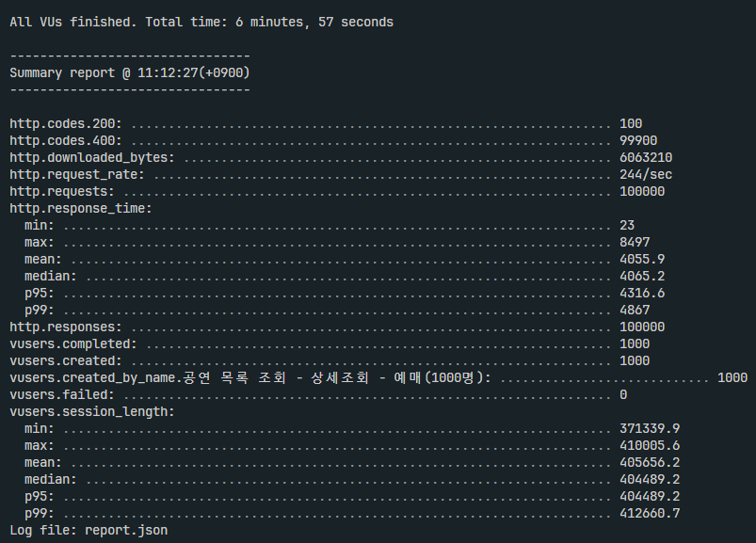The height and width of the screenshot is (543, 756).
Task: Select the 100000 value in http.responses row
Action: click(642, 327)
